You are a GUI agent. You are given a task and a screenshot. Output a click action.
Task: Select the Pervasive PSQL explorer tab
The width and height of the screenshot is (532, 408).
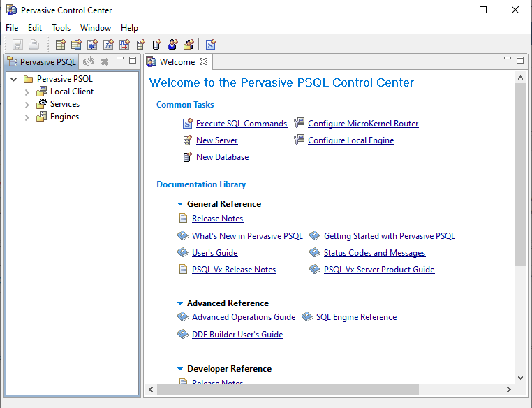click(42, 61)
